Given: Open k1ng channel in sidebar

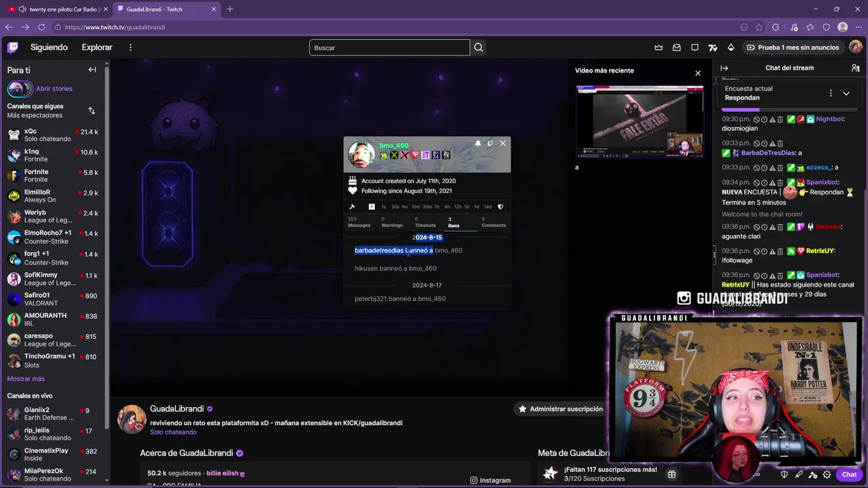Looking at the screenshot, I should 53,155.
